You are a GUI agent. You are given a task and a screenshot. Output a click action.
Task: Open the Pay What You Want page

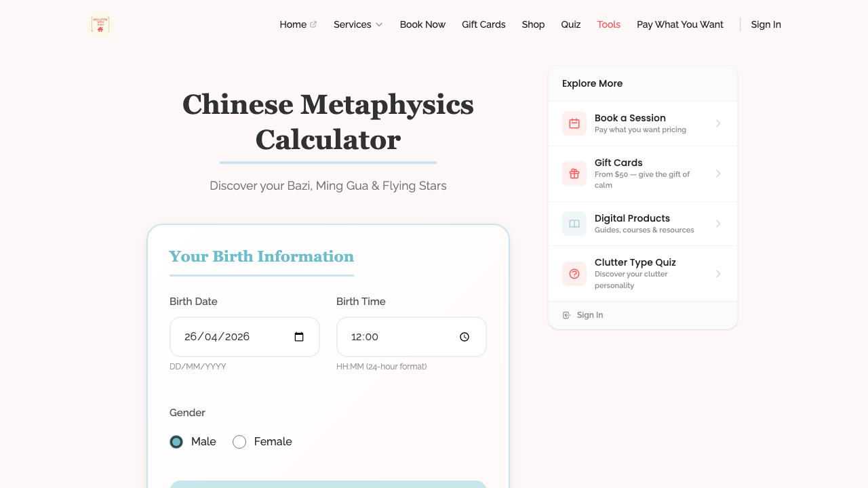[679, 24]
